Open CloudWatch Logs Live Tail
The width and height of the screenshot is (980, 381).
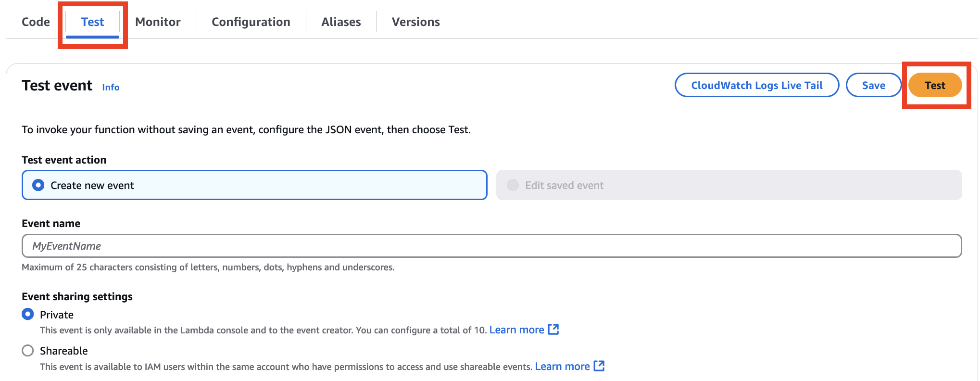tap(756, 85)
